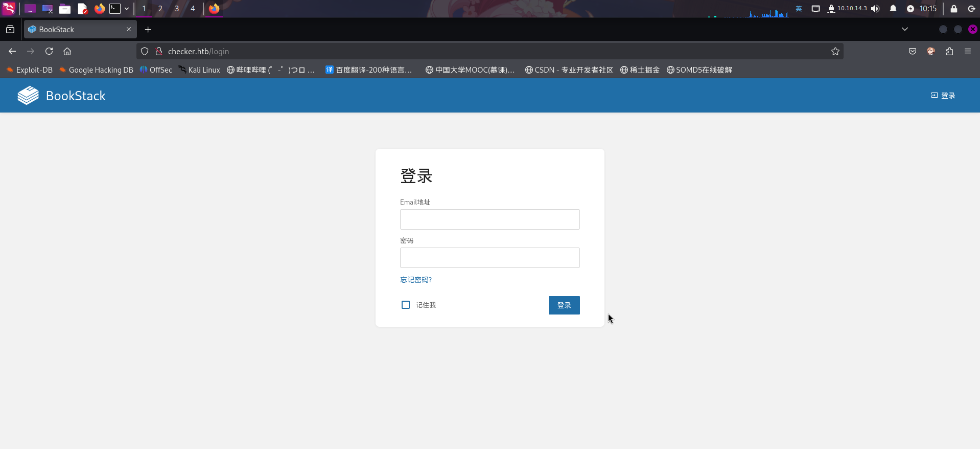
Task: Click the insecure connection padlock icon
Action: tap(159, 51)
